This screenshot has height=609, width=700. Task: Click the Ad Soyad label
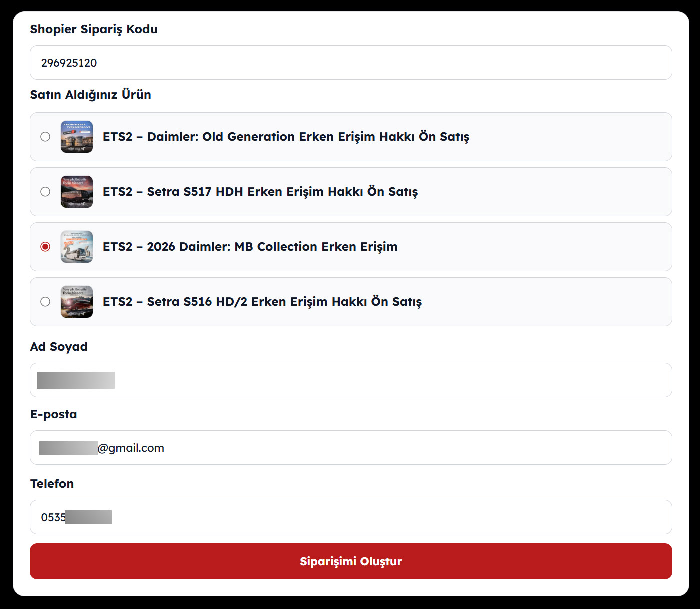pyautogui.click(x=59, y=347)
